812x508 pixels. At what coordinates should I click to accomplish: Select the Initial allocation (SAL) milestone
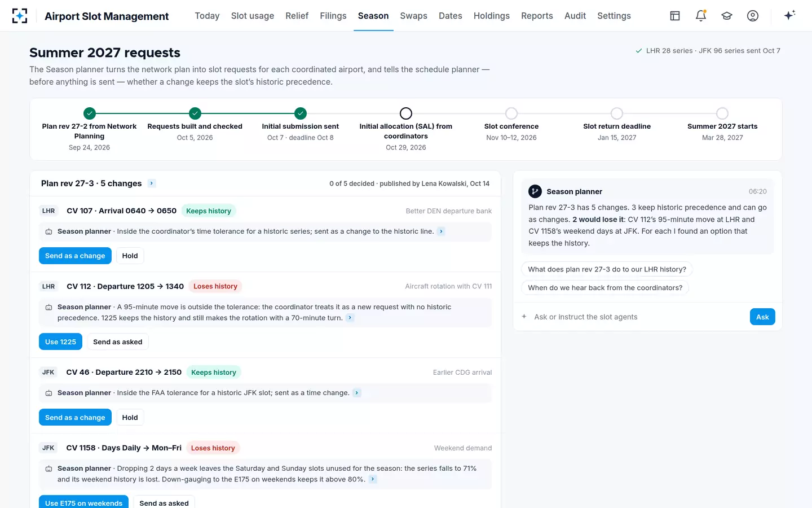pyautogui.click(x=406, y=113)
